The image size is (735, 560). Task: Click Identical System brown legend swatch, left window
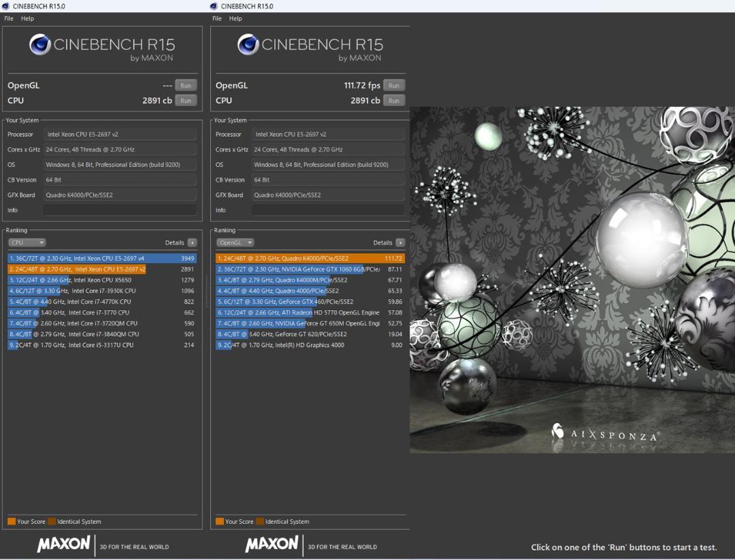pos(52,521)
